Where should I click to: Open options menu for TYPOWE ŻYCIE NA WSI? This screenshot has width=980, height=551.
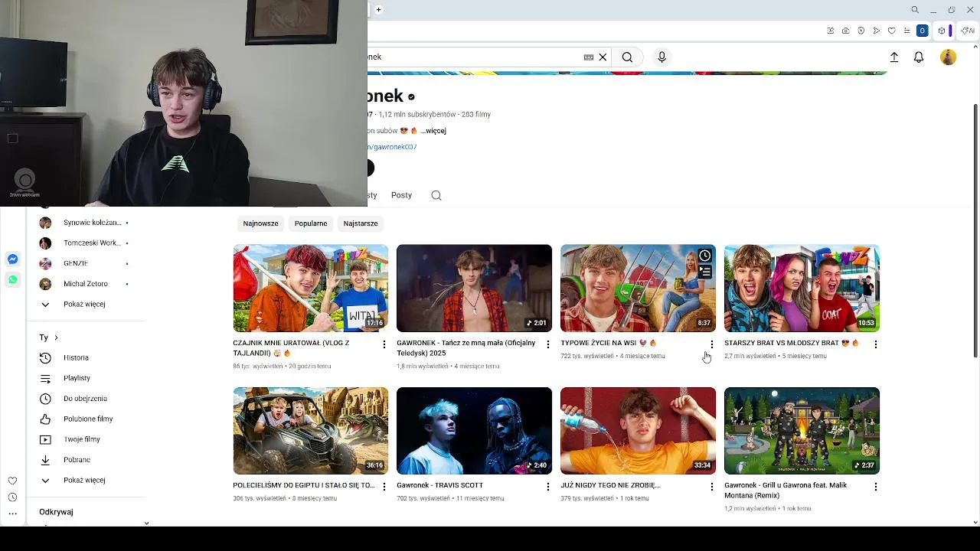point(712,344)
